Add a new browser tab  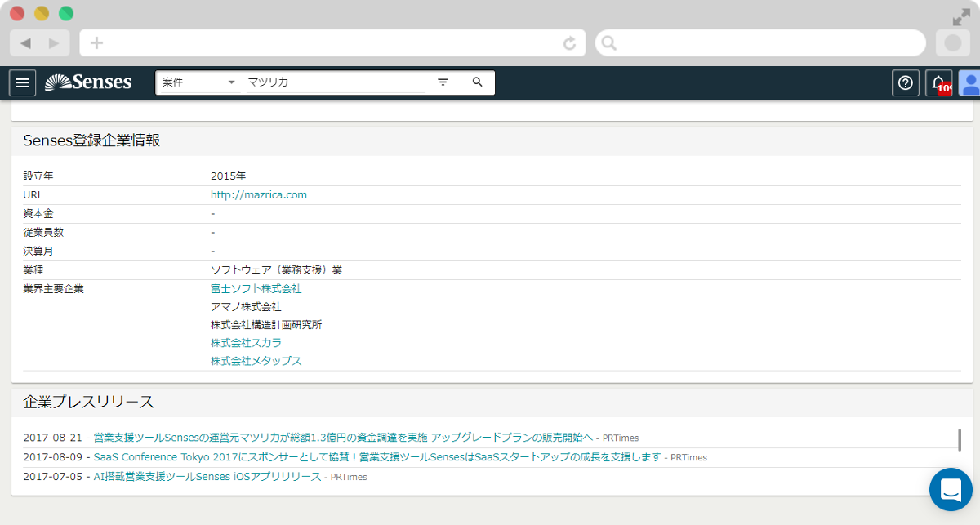point(96,43)
